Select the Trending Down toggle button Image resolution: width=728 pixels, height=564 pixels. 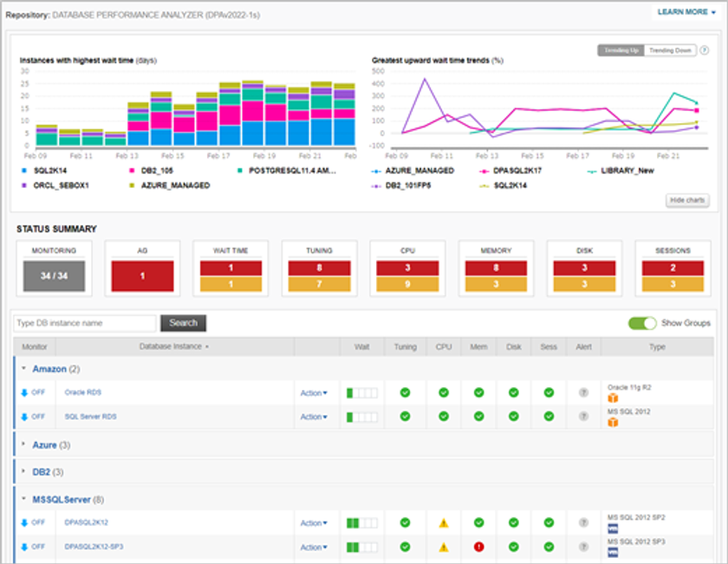coord(671,50)
